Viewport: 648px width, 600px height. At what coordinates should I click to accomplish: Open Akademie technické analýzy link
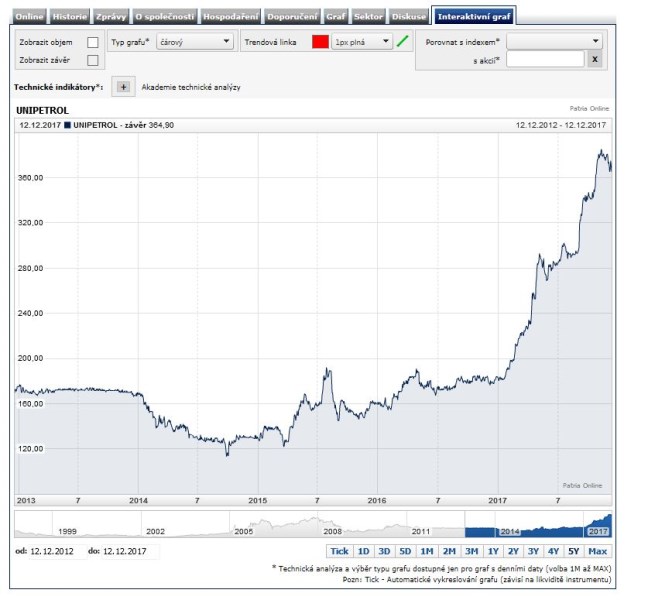pyautogui.click(x=191, y=87)
